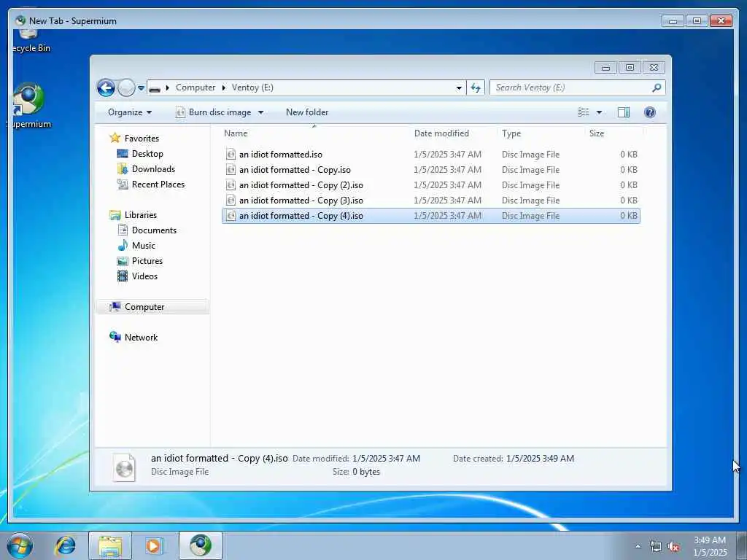Open the Recycle Bin desktop icon
Viewport: 747px width, 560px height.
pyautogui.click(x=29, y=42)
